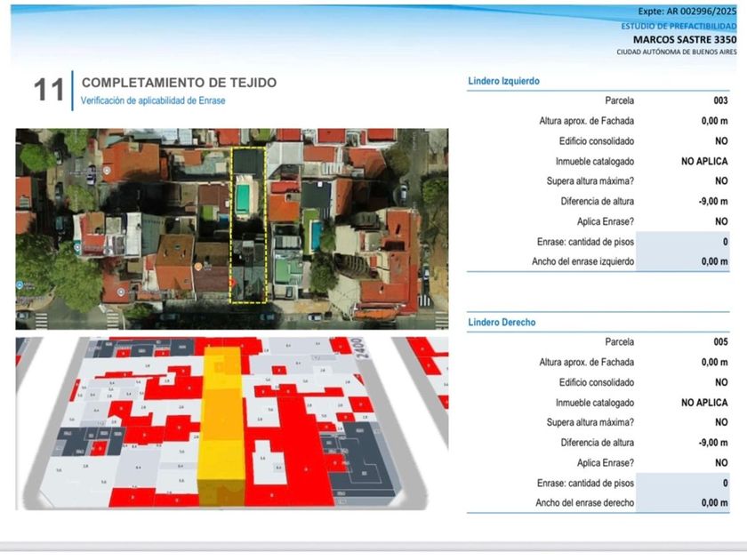Click Altura aprox. de Fachada value for Lindero Derecho
This screenshot has width=747, height=560.
click(714, 363)
